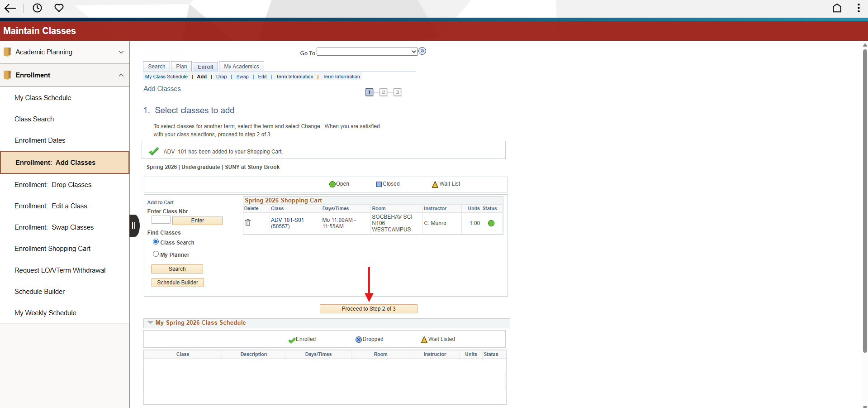Open the three-dot actions menu
This screenshot has height=408, width=868.
click(859, 8)
